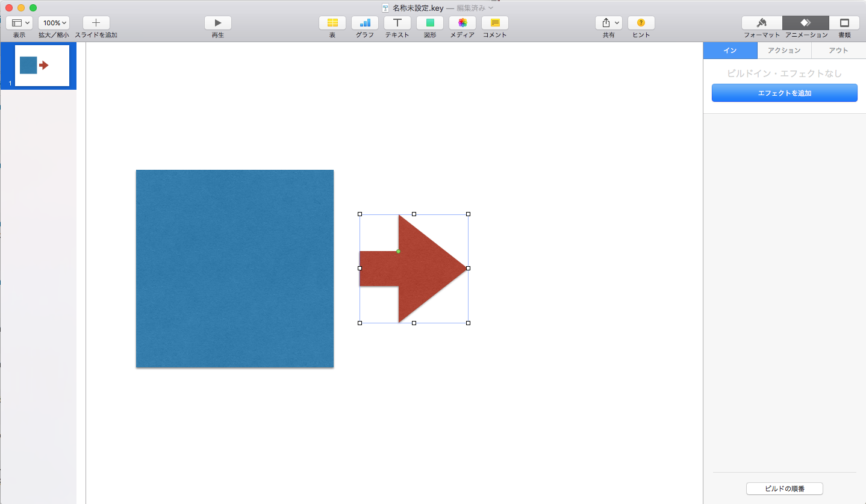866x504 pixels.
Task: Open ビルドの順番 build order
Action: 784,489
